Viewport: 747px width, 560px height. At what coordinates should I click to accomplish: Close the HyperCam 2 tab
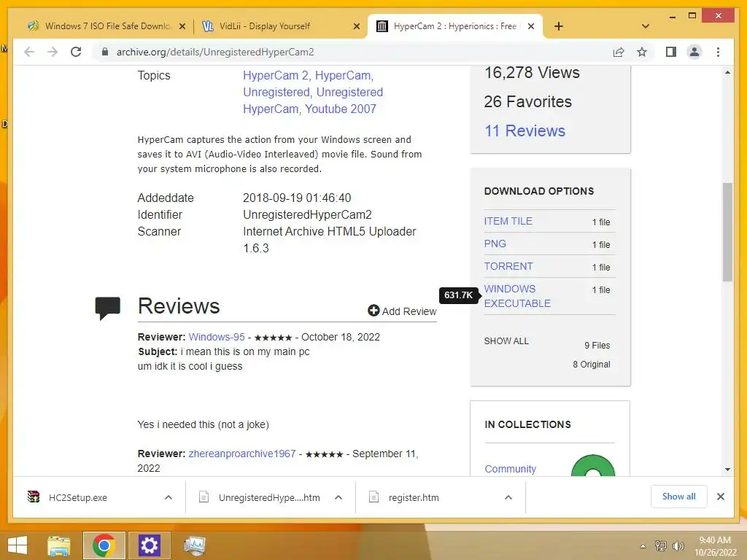point(531,26)
